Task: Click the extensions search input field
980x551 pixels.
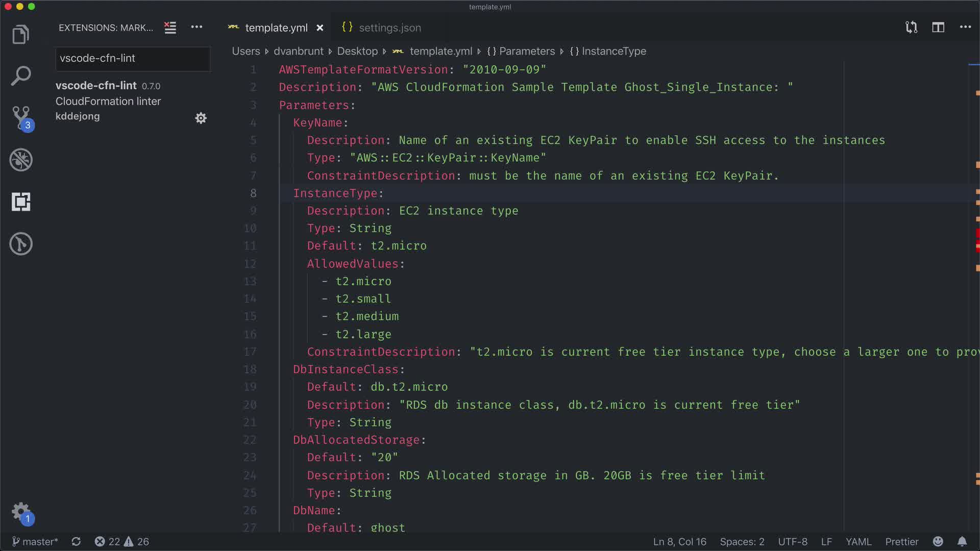Action: click(132, 59)
